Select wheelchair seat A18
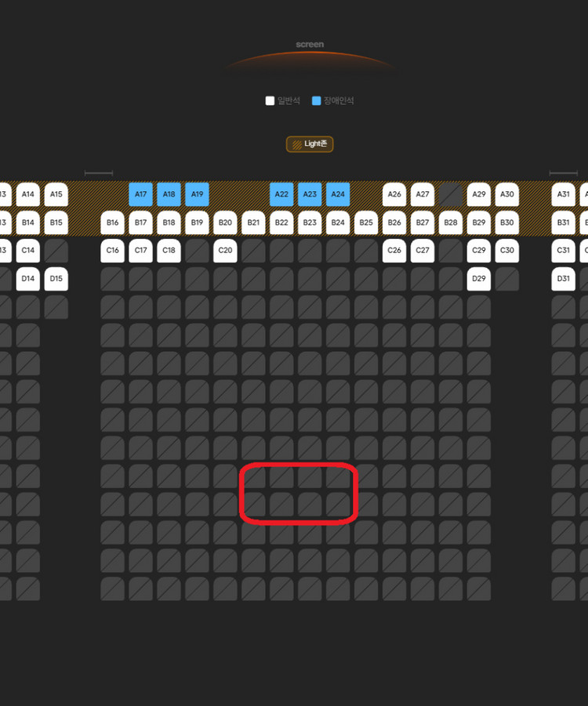Screen dimensions: 588x706 (169, 194)
